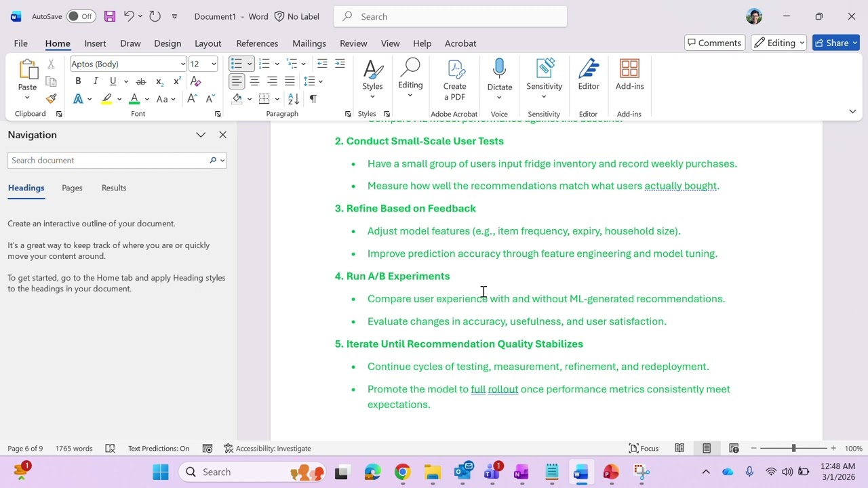Toggle underline formatting
Image resolution: width=868 pixels, height=488 pixels.
pyautogui.click(x=113, y=81)
